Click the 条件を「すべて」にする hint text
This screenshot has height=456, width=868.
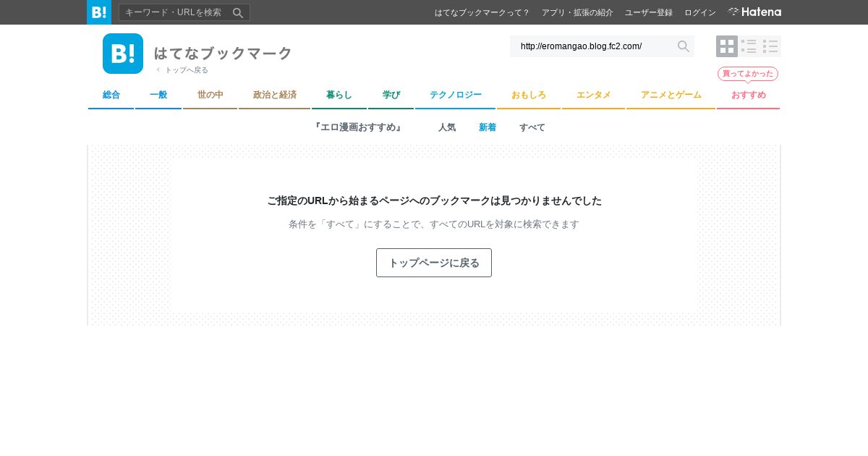(434, 224)
